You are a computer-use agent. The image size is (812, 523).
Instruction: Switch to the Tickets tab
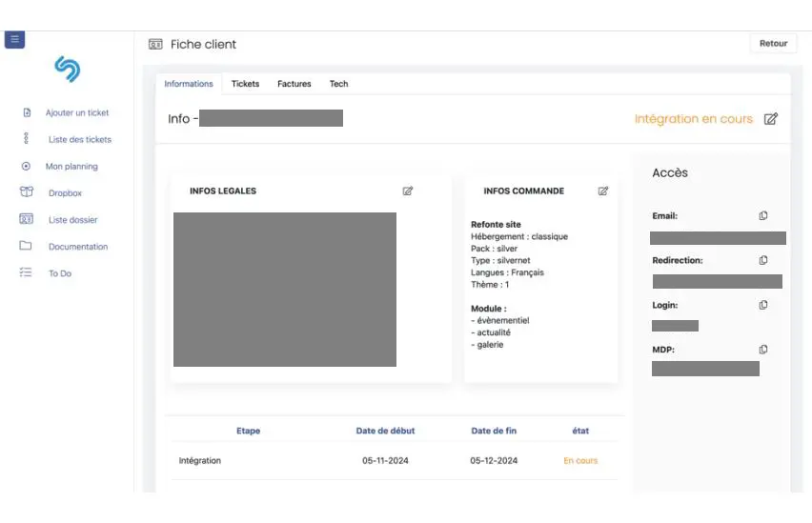coord(245,84)
